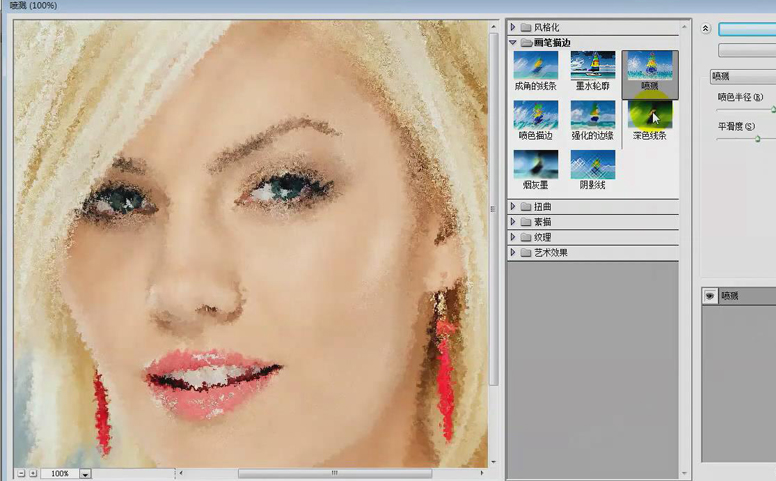
Task: Toggle eye icon of 喷溅 effect layer
Action: pyautogui.click(x=710, y=296)
